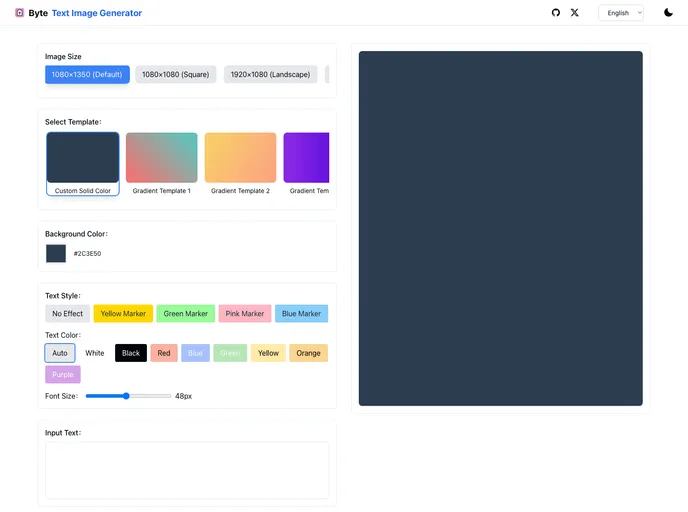
Task: Set text color to Green
Action: pos(230,353)
